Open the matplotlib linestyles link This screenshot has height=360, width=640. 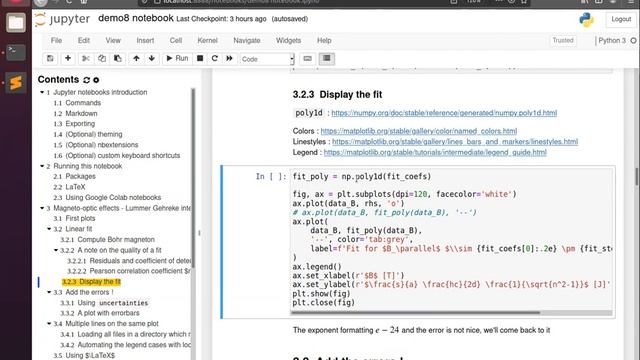[455, 142]
